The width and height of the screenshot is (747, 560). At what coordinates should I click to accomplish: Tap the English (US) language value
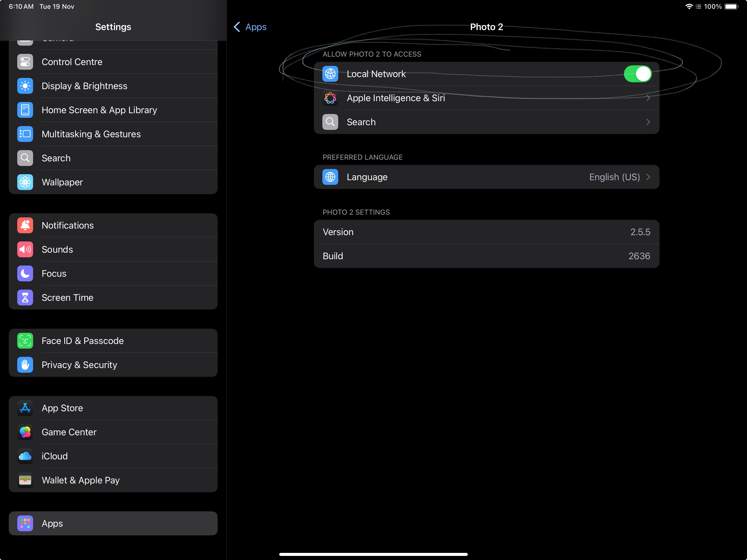pyautogui.click(x=614, y=177)
